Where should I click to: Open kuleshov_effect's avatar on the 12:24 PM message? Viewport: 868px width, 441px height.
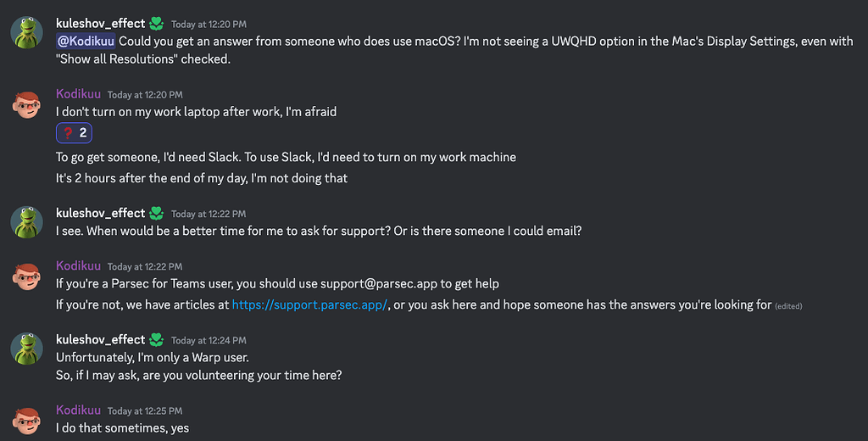point(26,349)
